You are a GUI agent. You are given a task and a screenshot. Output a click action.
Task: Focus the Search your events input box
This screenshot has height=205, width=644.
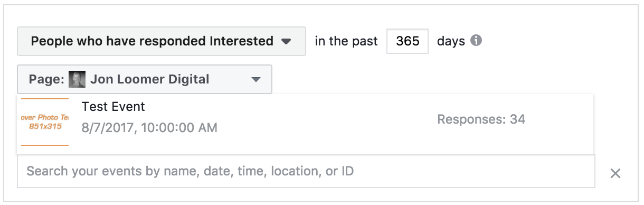pyautogui.click(x=306, y=171)
